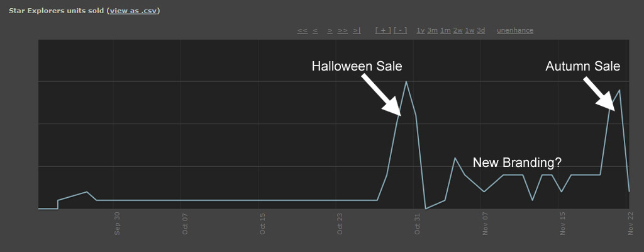The width and height of the screenshot is (644, 252).
Task: Step forward one period with > arrow
Action: pyautogui.click(x=330, y=30)
